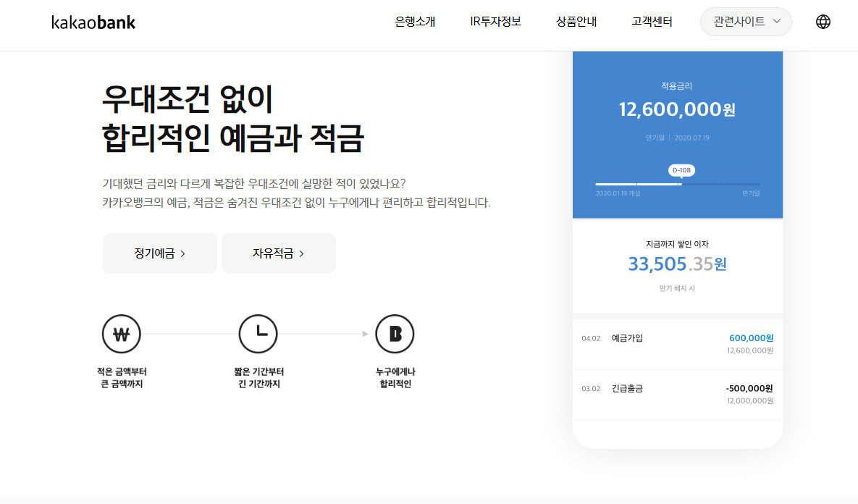This screenshot has height=504, width=858.
Task: Click the 지금까지 쌓인 이자 label
Action: (677, 244)
